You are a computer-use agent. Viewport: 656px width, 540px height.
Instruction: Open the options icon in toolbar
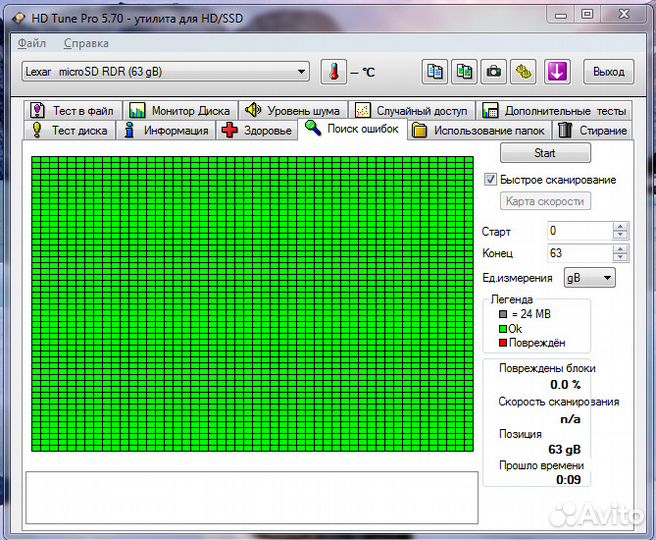pyautogui.click(x=523, y=72)
